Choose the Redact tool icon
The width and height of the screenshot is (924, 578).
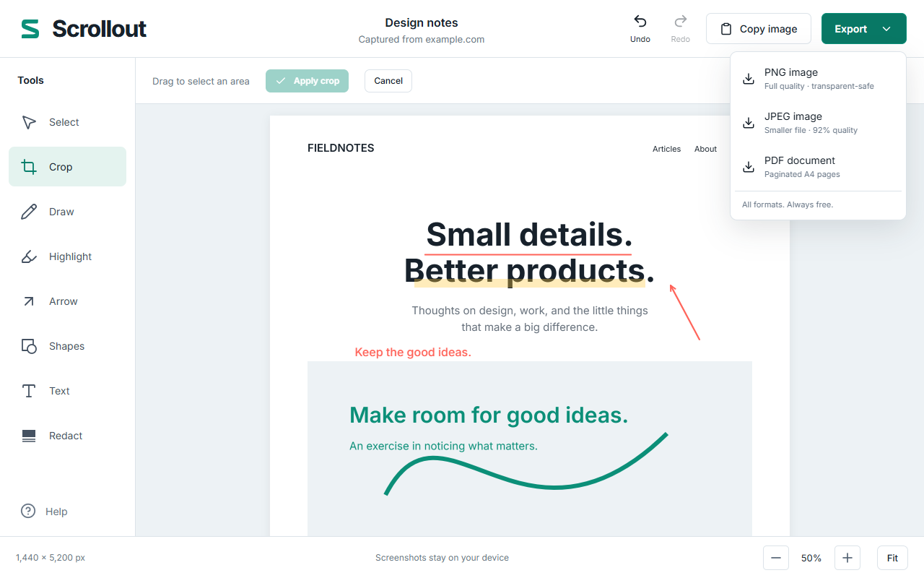pos(29,436)
